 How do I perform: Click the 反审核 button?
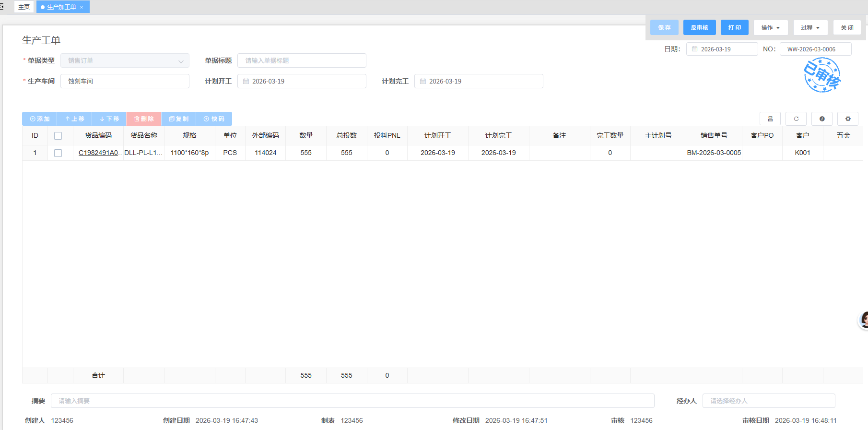(699, 27)
